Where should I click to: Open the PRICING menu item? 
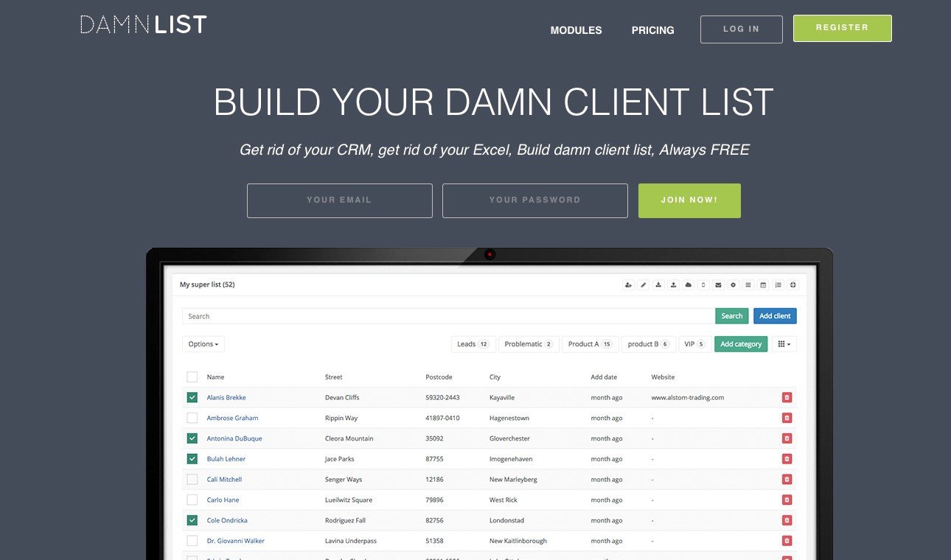point(653,30)
